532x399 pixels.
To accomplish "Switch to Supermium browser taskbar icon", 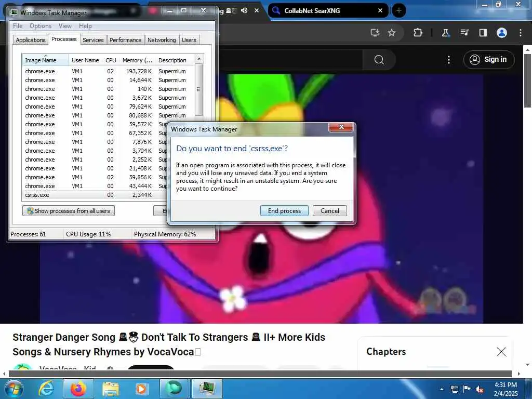I will click(174, 389).
